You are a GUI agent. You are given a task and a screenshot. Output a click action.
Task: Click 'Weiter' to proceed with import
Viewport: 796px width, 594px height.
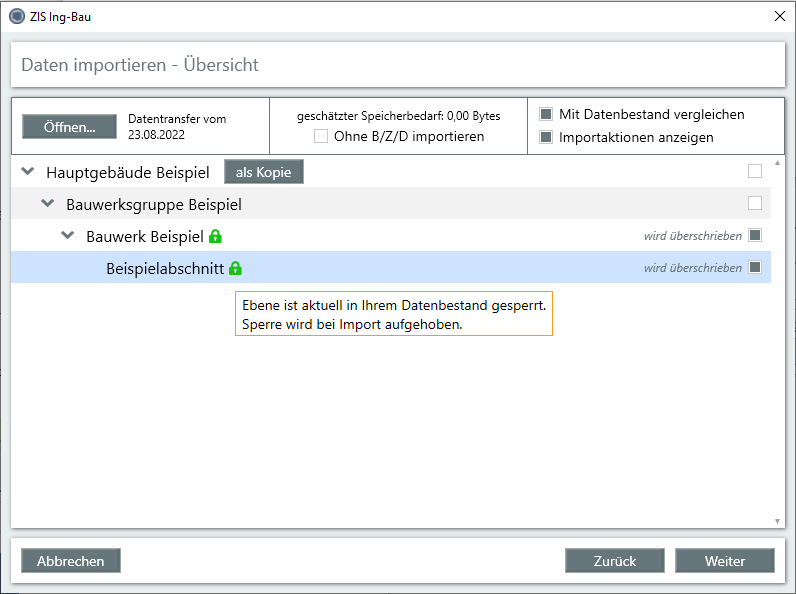724,561
